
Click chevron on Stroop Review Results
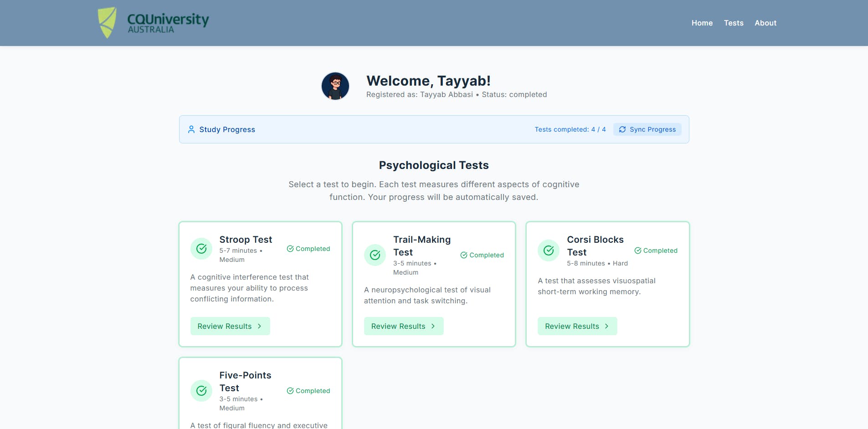[259, 326]
